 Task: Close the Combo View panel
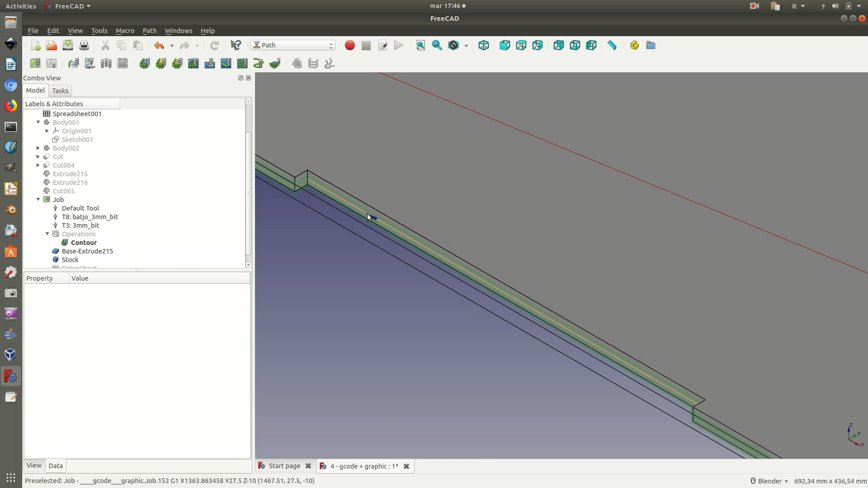click(x=248, y=78)
